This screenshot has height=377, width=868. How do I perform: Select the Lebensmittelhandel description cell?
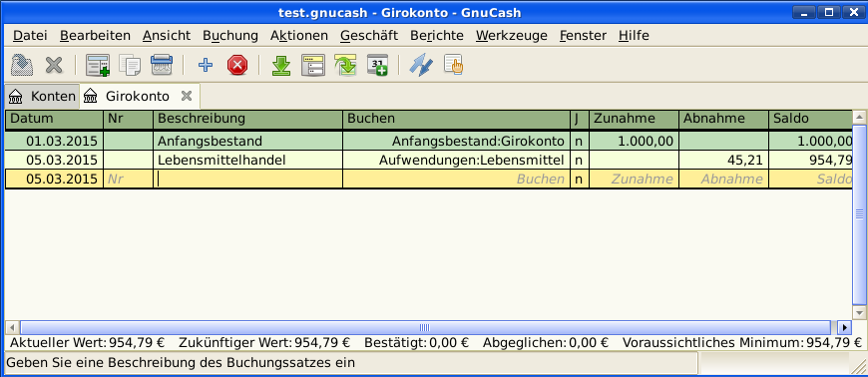[248, 161]
